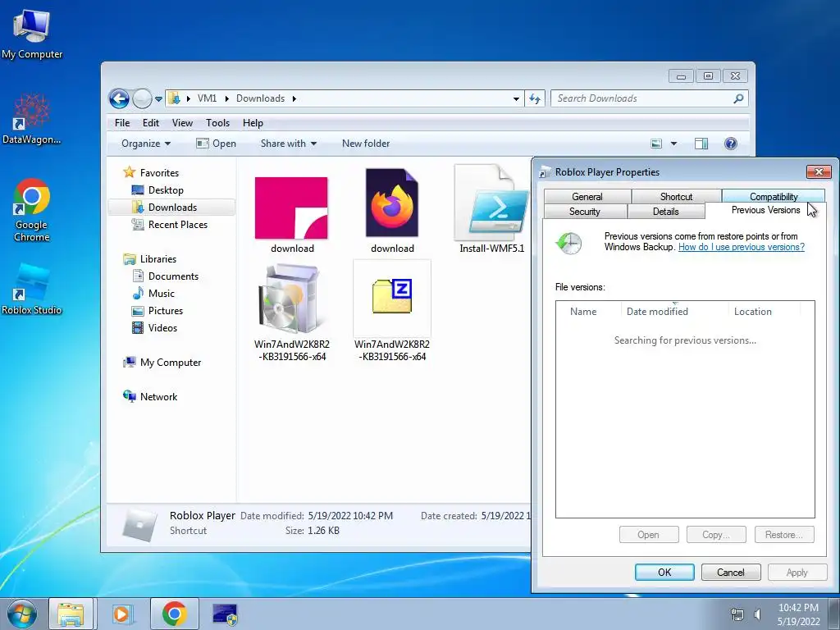Screen dimensions: 840x630
Task: Expand the address bar history dropdown
Action: tap(516, 98)
